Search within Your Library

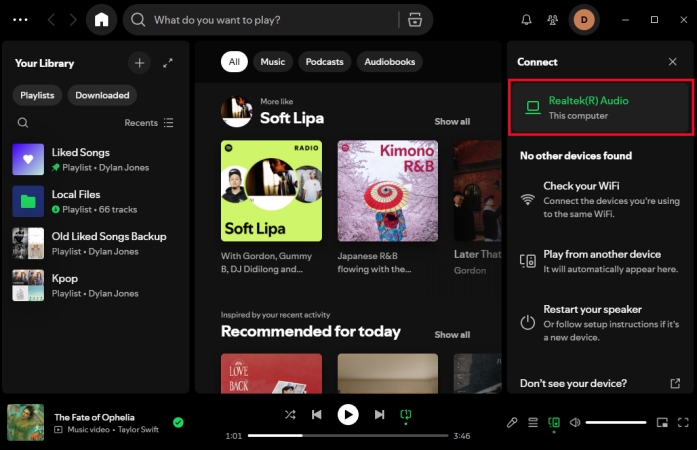click(x=23, y=123)
